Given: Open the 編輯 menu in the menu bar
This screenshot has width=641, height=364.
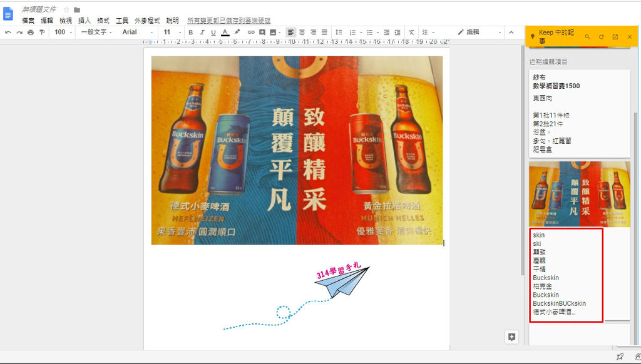Looking at the screenshot, I should (x=47, y=21).
